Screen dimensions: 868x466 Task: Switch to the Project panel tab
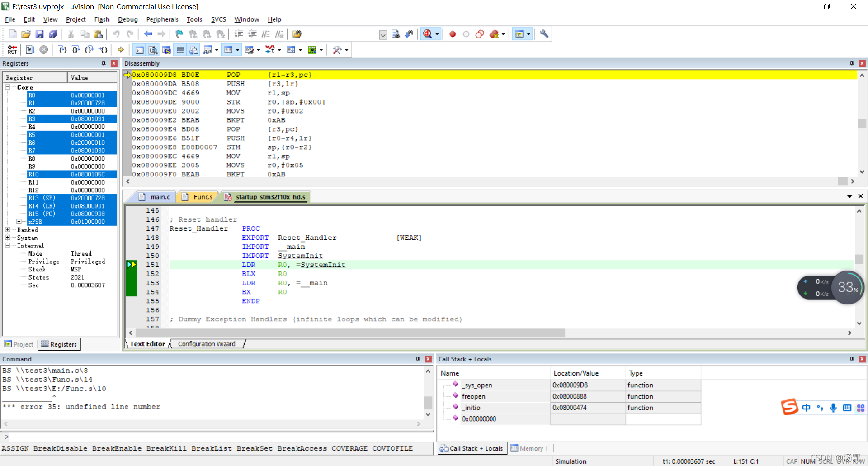(x=19, y=344)
